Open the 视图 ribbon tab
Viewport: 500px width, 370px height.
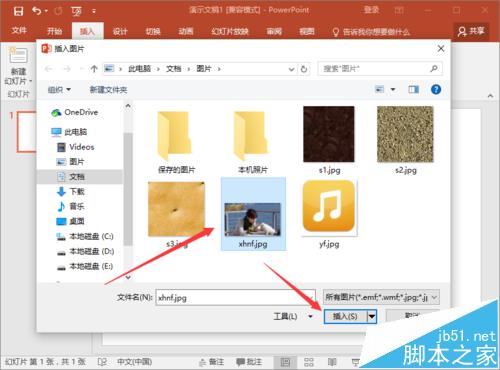tap(307, 31)
